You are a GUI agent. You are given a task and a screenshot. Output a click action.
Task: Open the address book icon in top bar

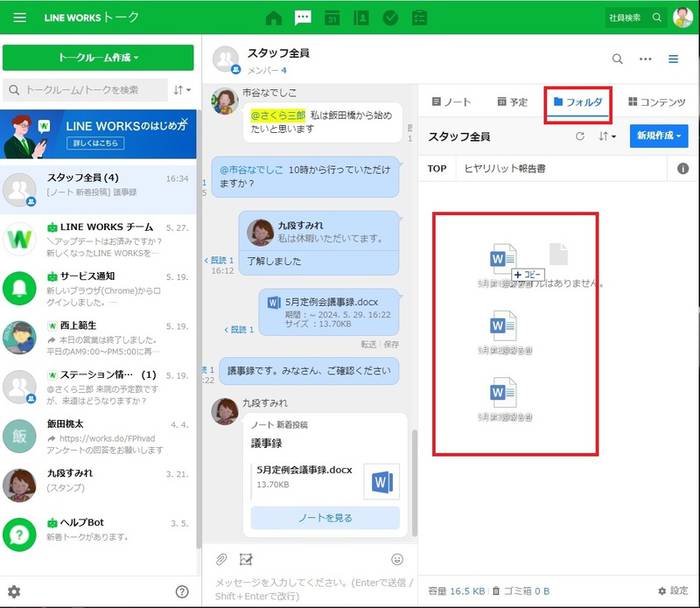point(361,18)
